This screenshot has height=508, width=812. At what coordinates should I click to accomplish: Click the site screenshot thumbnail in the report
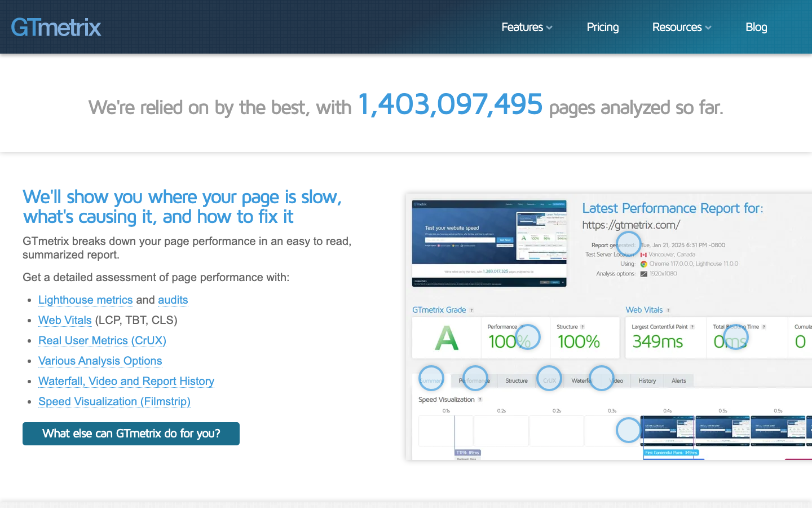click(x=489, y=243)
